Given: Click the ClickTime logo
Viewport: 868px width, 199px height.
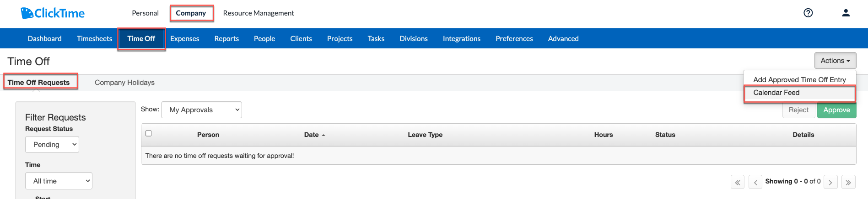Looking at the screenshot, I should point(53,13).
